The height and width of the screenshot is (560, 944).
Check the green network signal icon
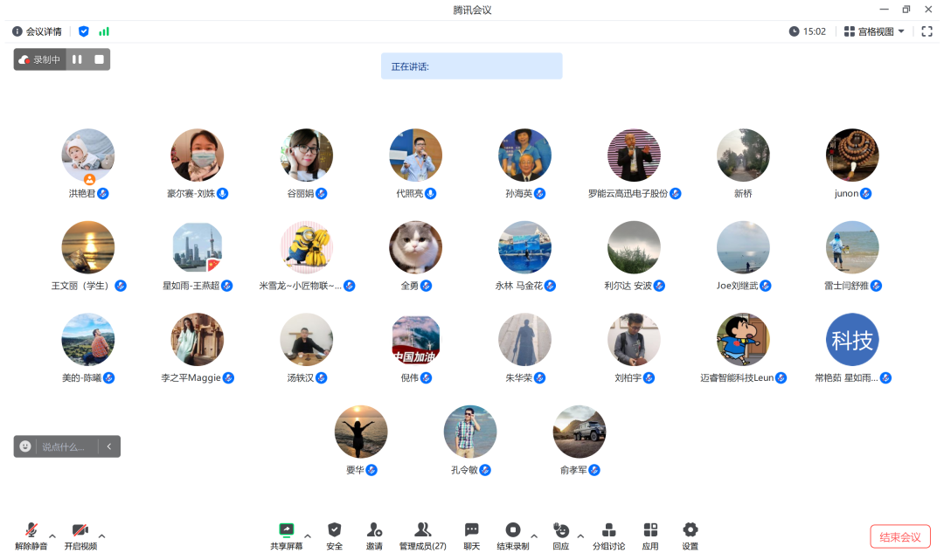(104, 31)
